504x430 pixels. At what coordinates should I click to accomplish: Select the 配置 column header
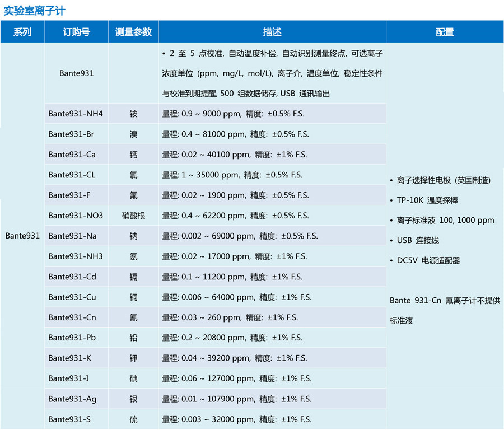tap(445, 32)
